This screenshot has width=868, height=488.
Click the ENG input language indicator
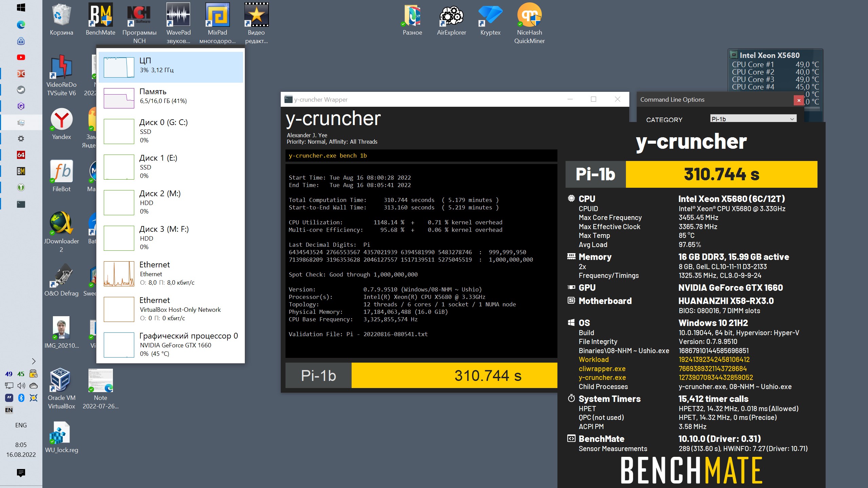point(21,425)
